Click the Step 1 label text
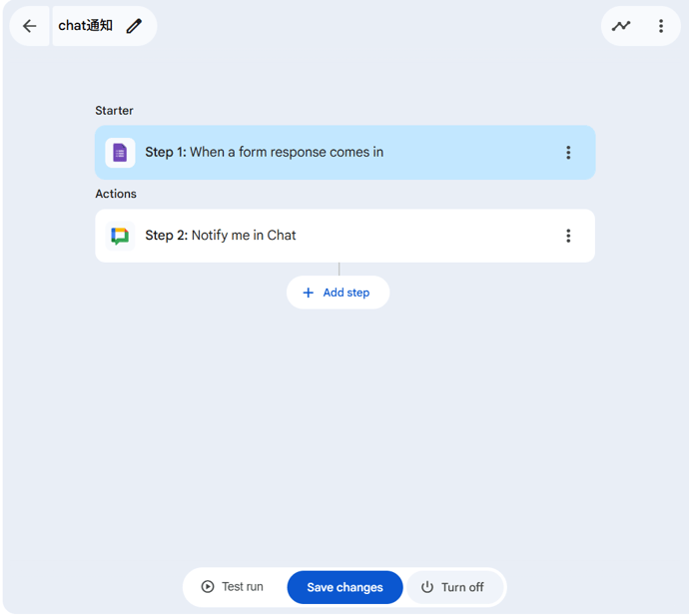This screenshot has width=689, height=616. point(166,152)
